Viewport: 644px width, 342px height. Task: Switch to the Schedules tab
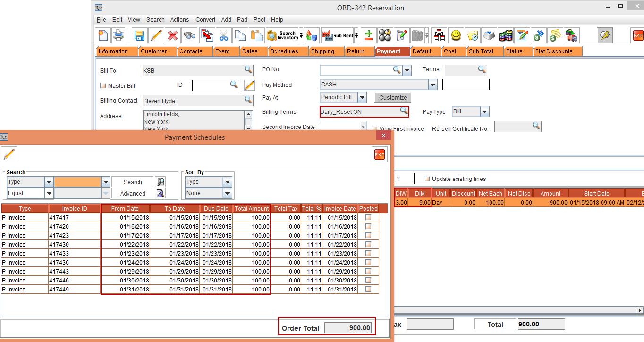284,51
